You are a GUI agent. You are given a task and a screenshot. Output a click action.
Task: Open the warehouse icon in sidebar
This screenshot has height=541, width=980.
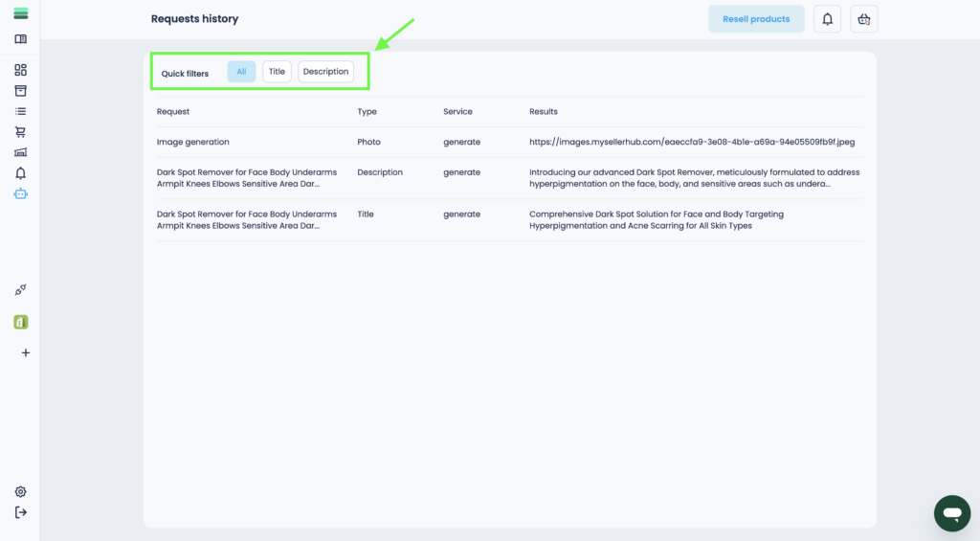pyautogui.click(x=20, y=152)
